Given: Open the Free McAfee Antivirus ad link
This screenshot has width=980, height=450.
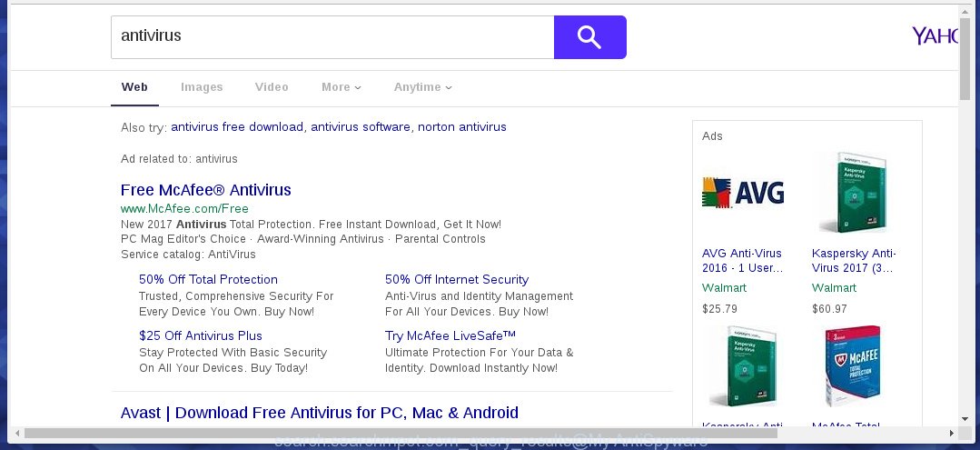Looking at the screenshot, I should (205, 190).
